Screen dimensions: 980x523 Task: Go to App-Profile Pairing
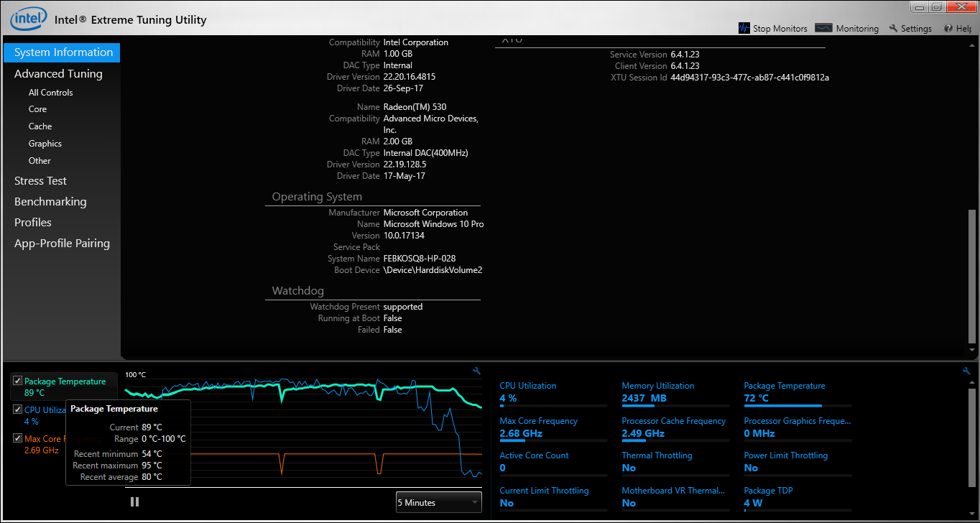(62, 244)
